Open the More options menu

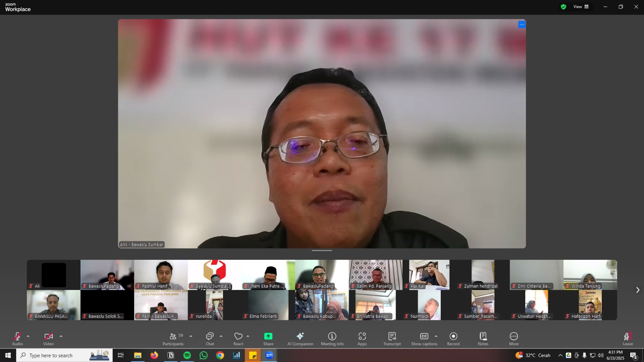(x=514, y=338)
